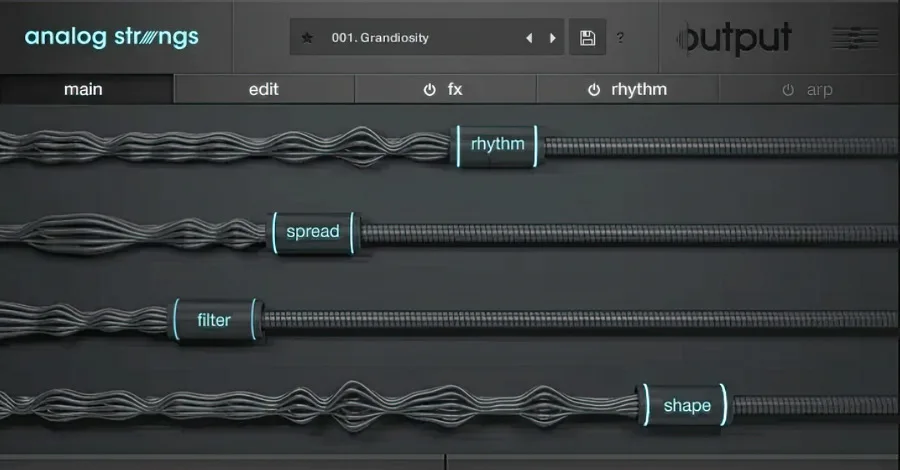Click the analog strings logo
This screenshot has height=470, width=900.
click(111, 37)
